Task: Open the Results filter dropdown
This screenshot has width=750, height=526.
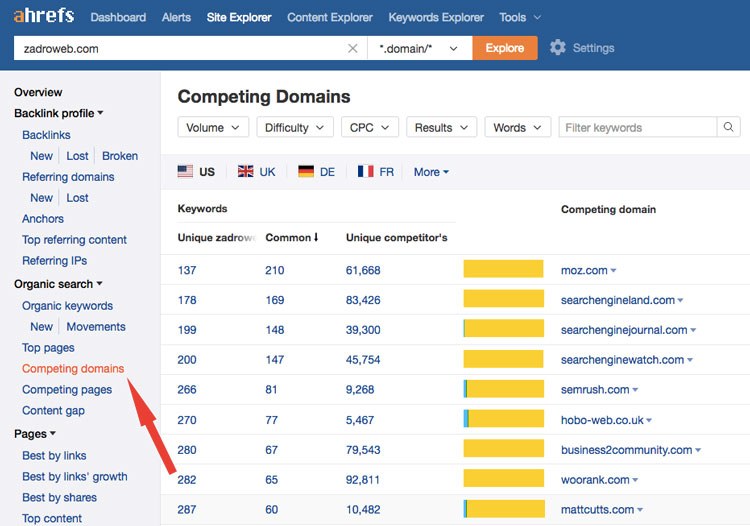Action: pyautogui.click(x=441, y=127)
